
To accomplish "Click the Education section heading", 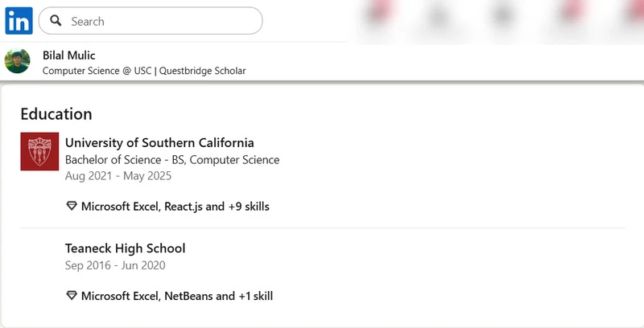I will [x=56, y=114].
